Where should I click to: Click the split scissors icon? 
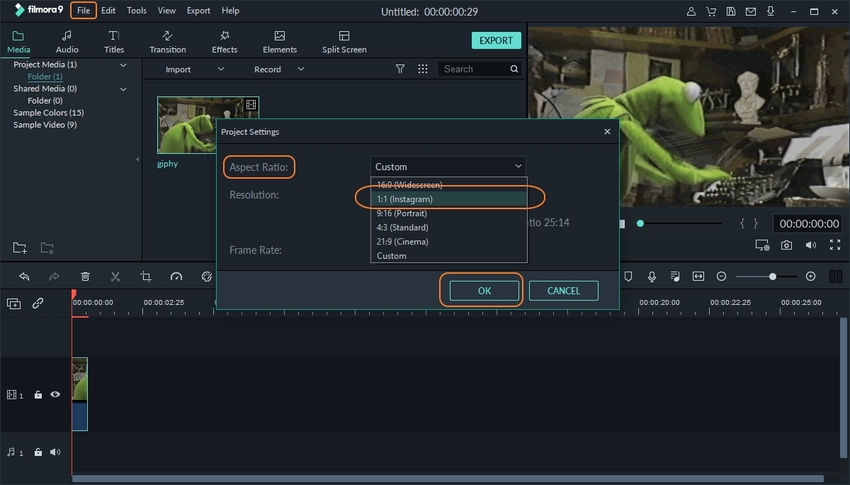click(115, 276)
